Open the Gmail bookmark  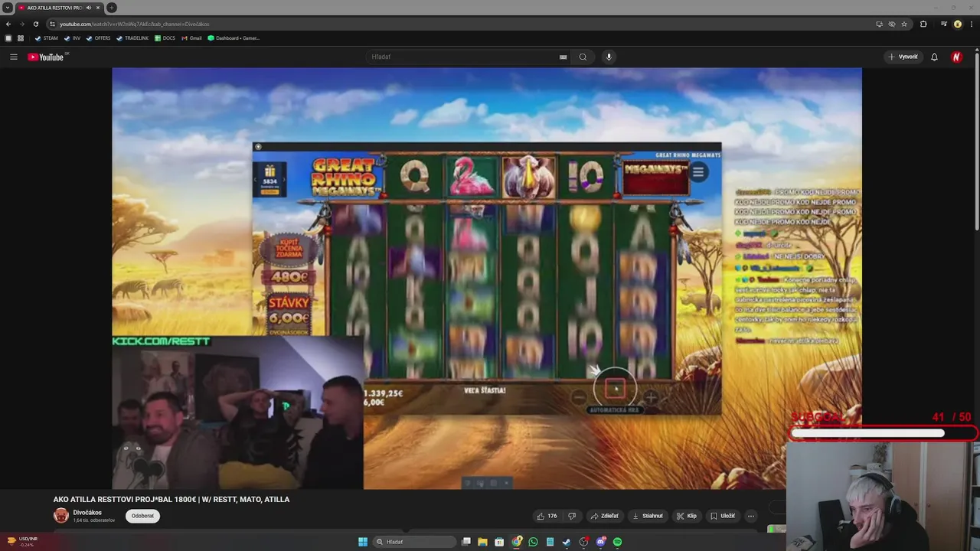tap(191, 37)
